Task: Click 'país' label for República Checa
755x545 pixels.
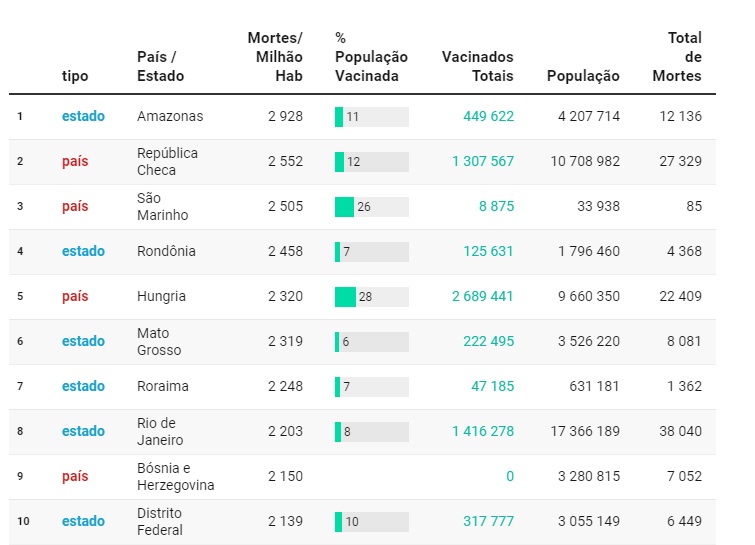Action: (75, 162)
